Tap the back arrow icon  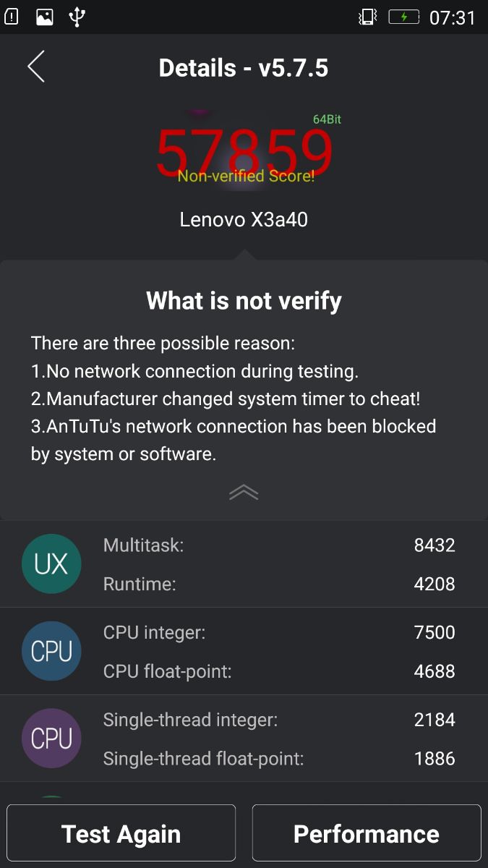[36, 67]
